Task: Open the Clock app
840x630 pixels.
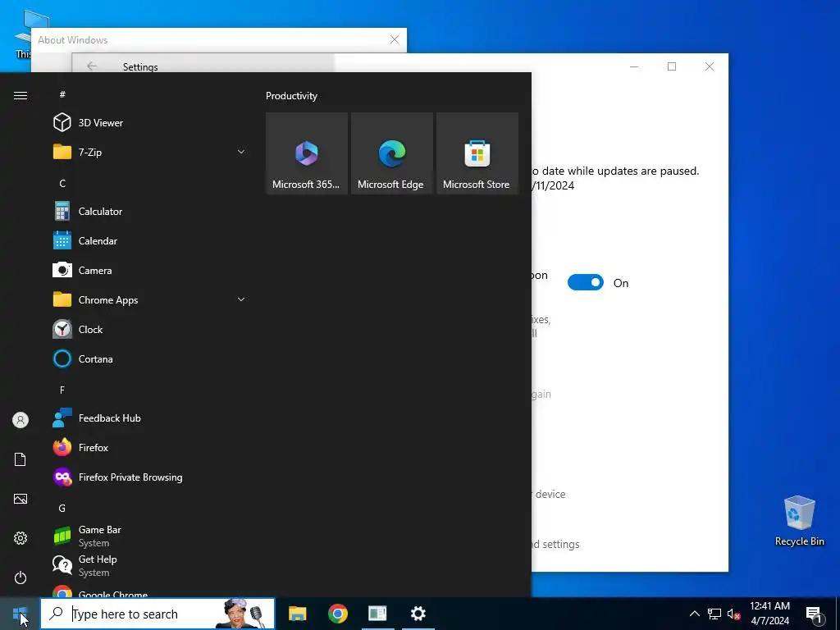Action: click(150, 330)
